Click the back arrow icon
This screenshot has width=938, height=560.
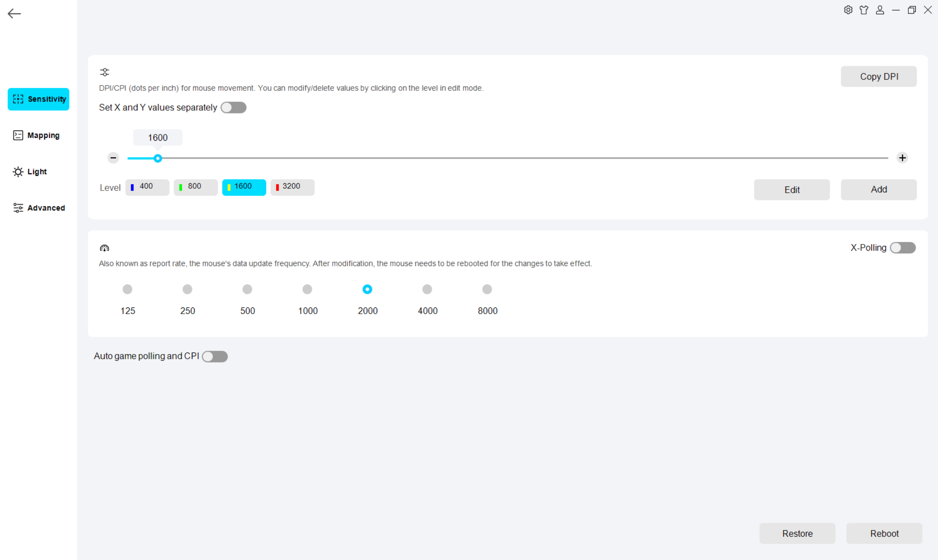(x=14, y=14)
